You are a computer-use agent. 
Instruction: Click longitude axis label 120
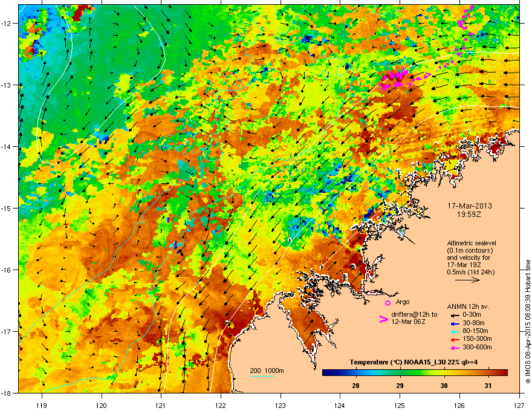102,406
